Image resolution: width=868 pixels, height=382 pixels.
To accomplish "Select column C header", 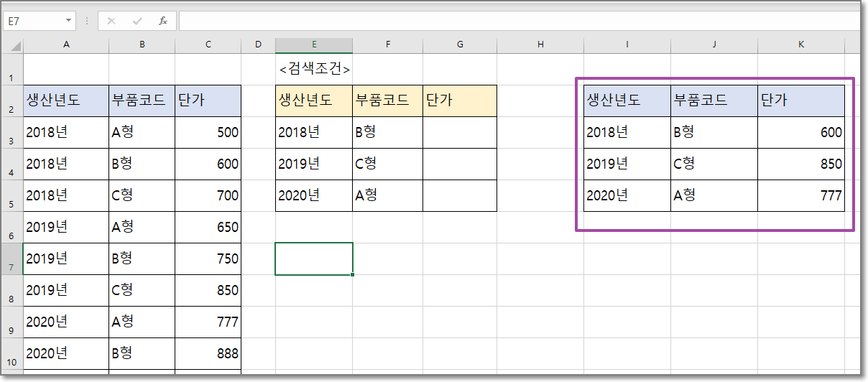I will pyautogui.click(x=208, y=45).
